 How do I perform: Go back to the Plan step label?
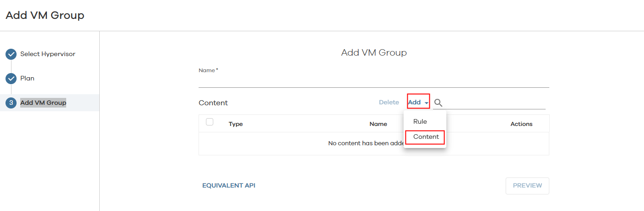click(27, 79)
